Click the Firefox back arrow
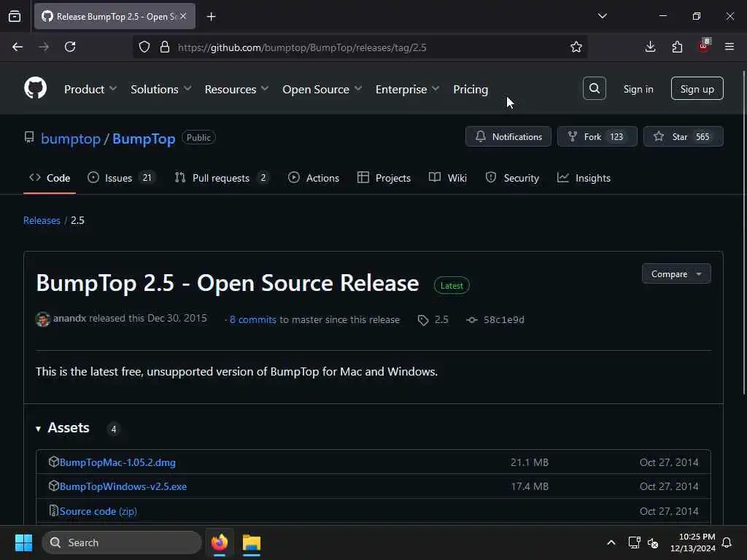 18,47
